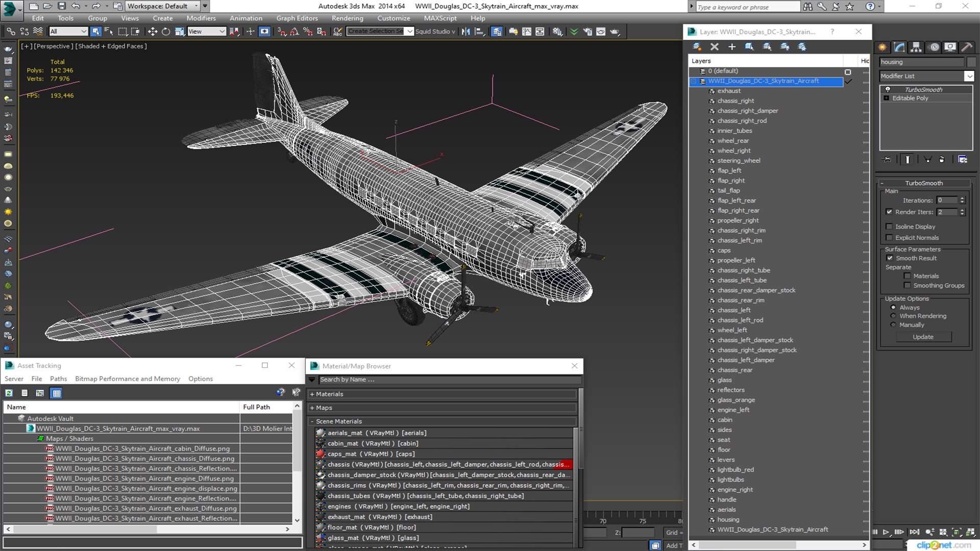Image resolution: width=980 pixels, height=551 pixels.
Task: Select the Move tool in main toolbar
Action: 152,32
